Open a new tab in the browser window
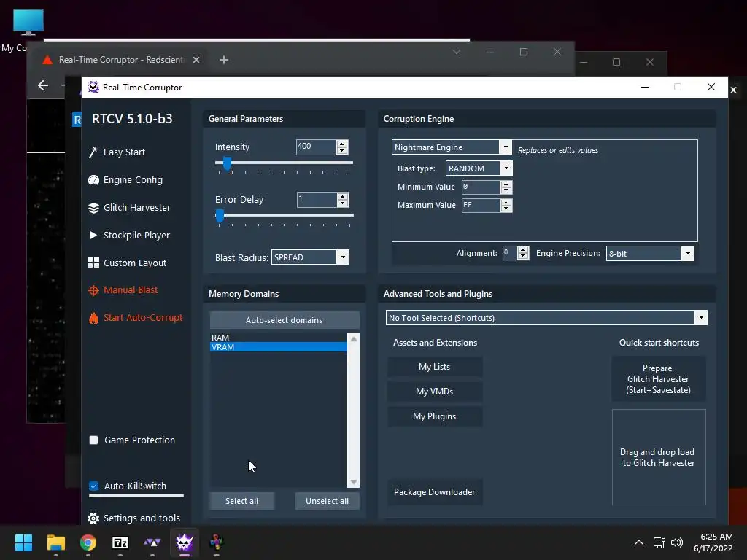 (x=224, y=60)
